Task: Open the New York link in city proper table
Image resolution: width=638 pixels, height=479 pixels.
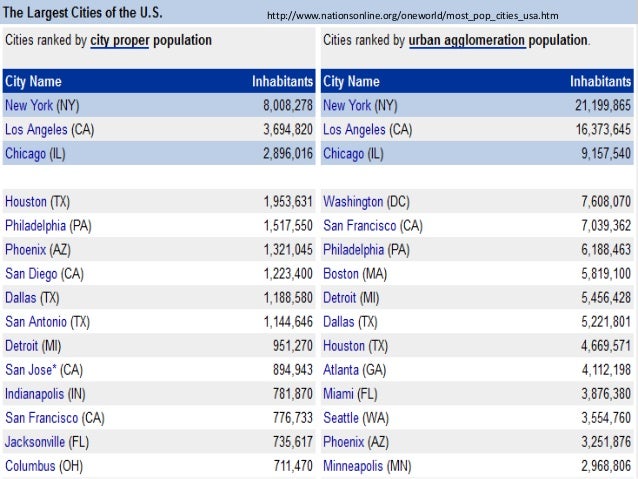Action: point(29,106)
